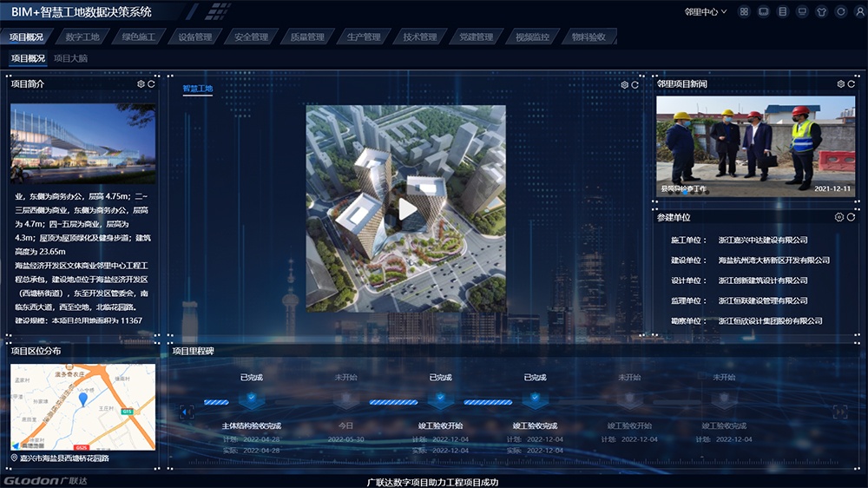Viewport: 868px width, 488px height.
Task: Click the user profile icon at top right
Action: tap(859, 12)
